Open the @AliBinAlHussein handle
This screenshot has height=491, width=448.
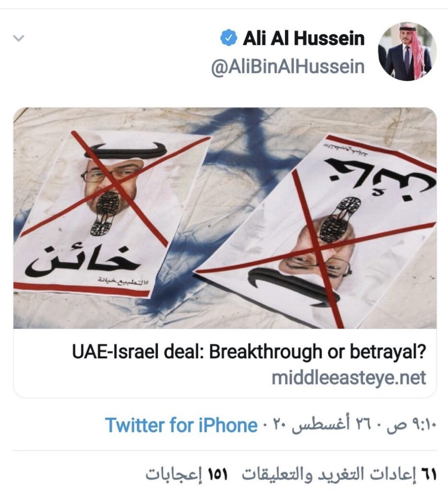tap(288, 67)
